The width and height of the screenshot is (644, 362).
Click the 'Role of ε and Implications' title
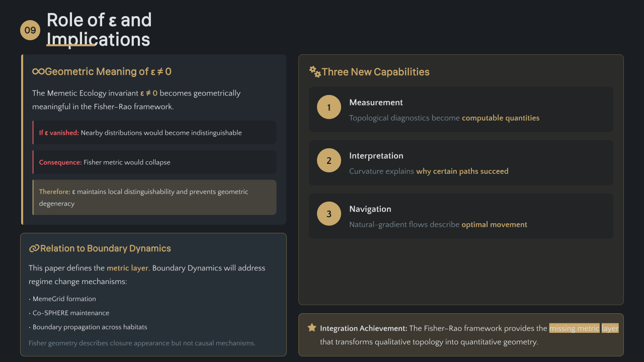click(99, 30)
